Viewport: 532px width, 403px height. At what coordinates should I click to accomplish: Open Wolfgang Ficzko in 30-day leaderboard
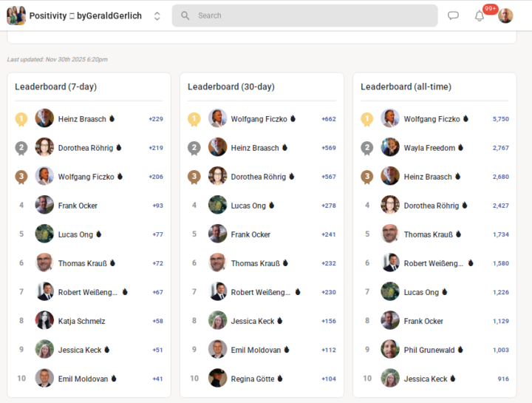tap(259, 119)
